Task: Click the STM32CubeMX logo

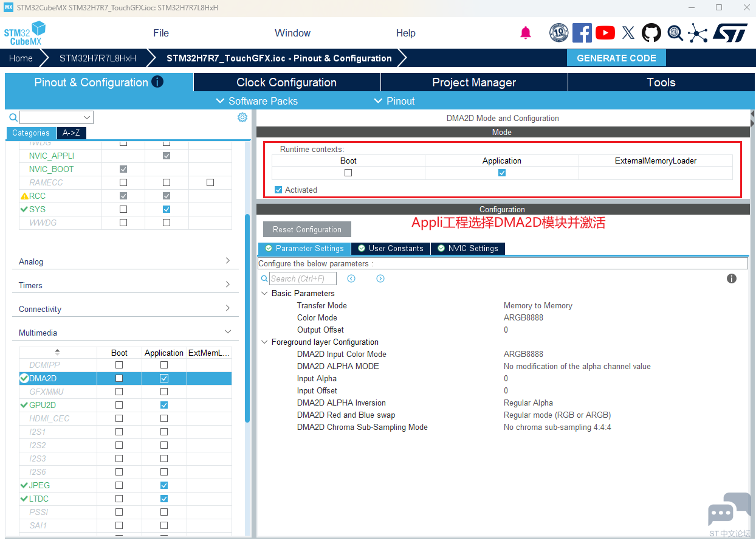Action: [25, 33]
